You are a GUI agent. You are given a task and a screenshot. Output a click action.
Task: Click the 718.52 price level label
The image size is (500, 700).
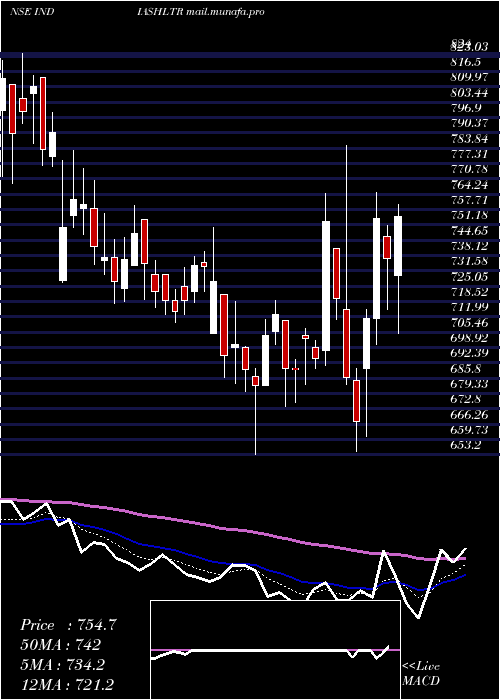click(x=469, y=292)
